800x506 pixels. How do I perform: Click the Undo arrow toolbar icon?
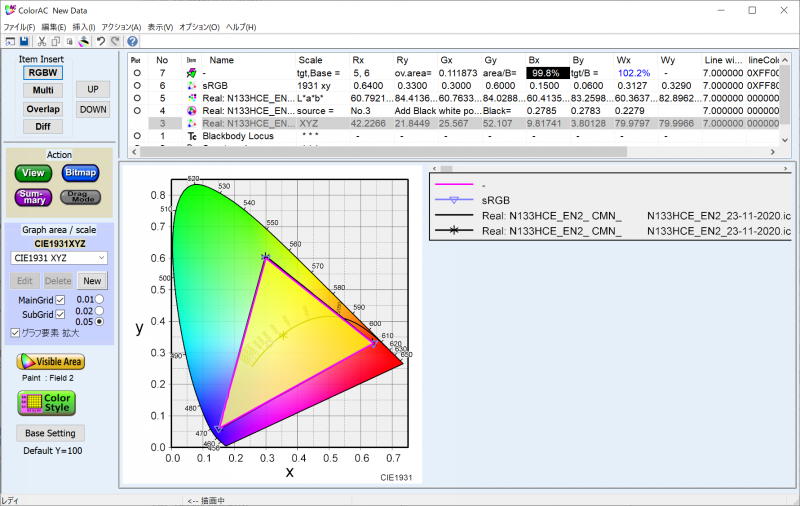[101, 41]
